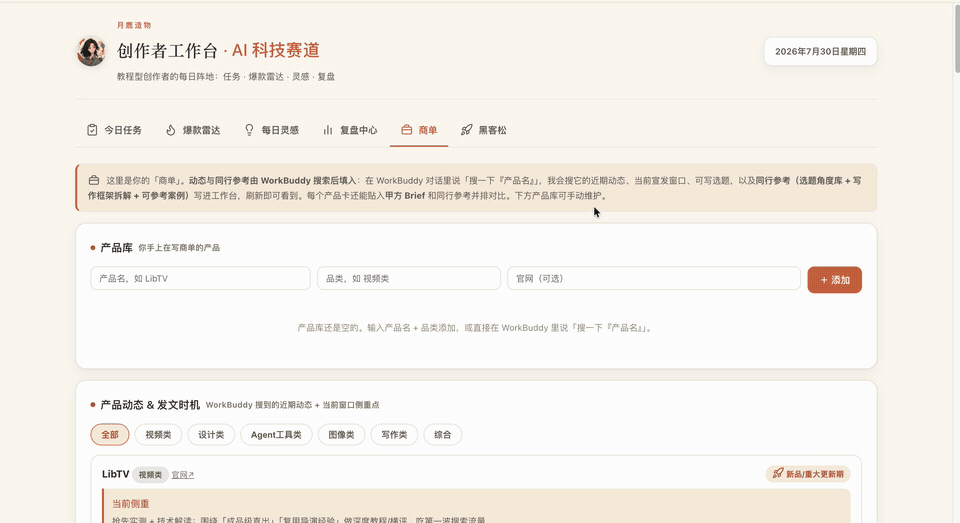Click the 产品动态 & 发文时机 heading
This screenshot has width=960, height=523.
150,405
